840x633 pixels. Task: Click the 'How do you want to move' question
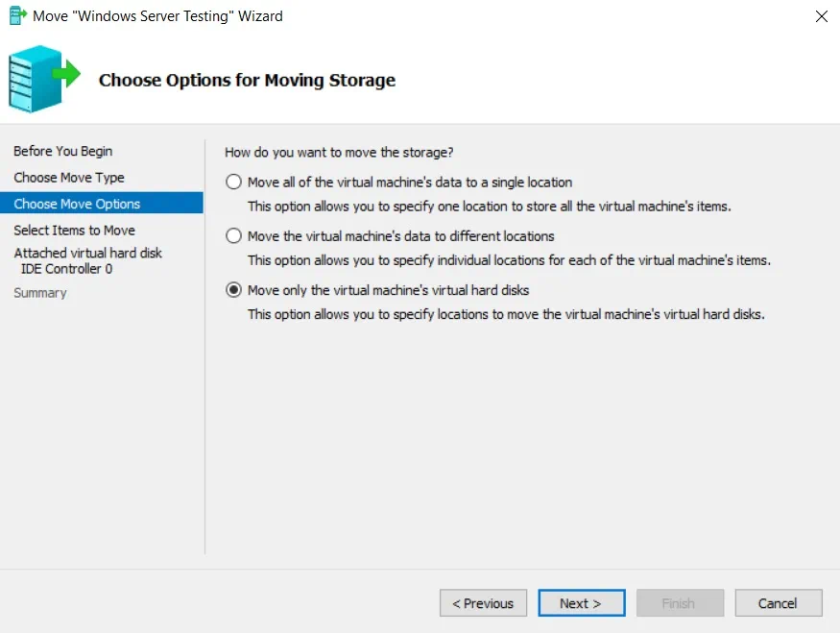[x=339, y=152]
